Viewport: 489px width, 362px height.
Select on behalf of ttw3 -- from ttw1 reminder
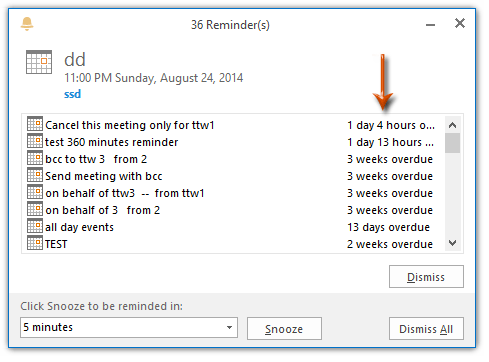pyautogui.click(x=232, y=193)
